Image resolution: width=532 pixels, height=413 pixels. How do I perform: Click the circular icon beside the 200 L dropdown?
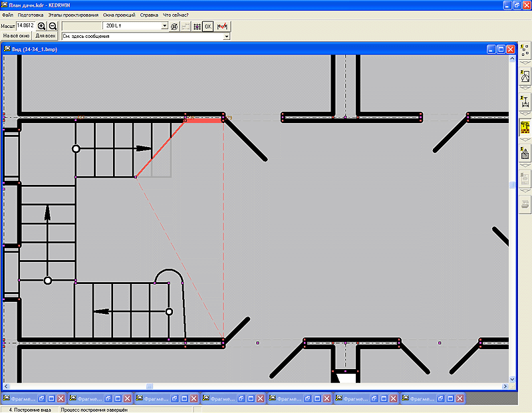[175, 26]
